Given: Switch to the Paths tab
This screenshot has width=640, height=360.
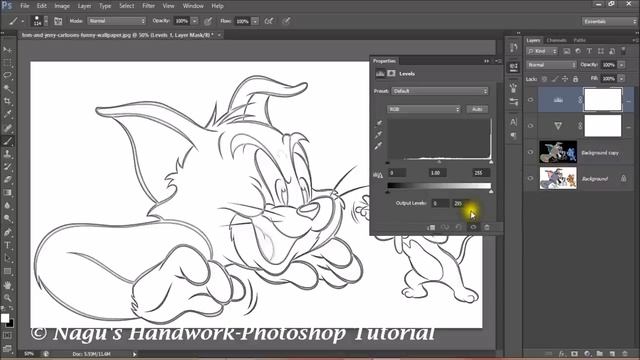Looking at the screenshot, I should tap(580, 40).
